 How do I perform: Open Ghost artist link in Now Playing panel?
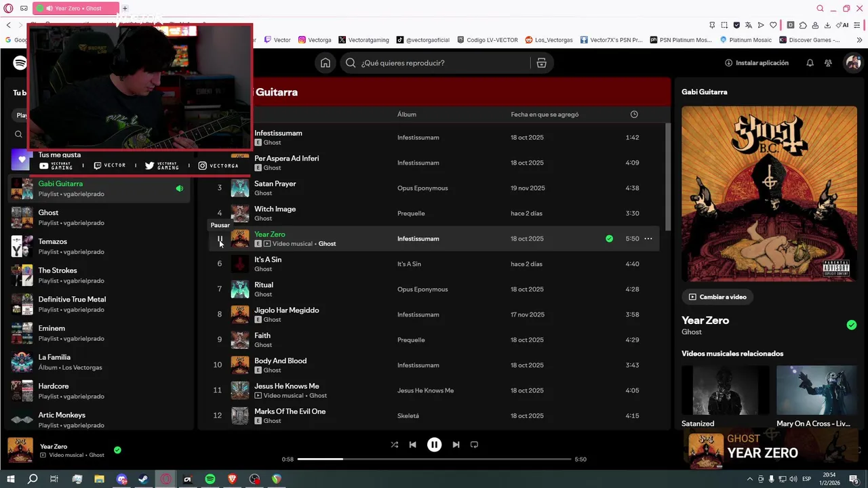[x=692, y=332]
